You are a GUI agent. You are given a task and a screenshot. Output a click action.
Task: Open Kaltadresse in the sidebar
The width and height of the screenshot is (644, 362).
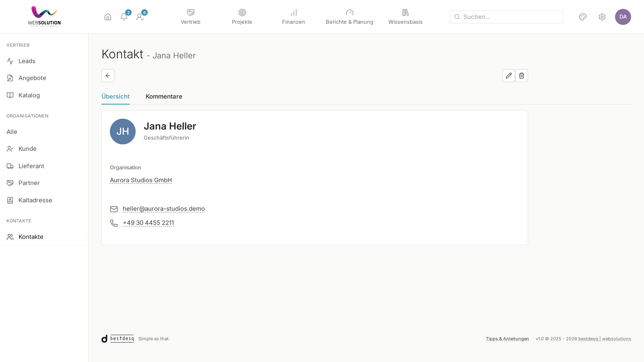point(44,200)
